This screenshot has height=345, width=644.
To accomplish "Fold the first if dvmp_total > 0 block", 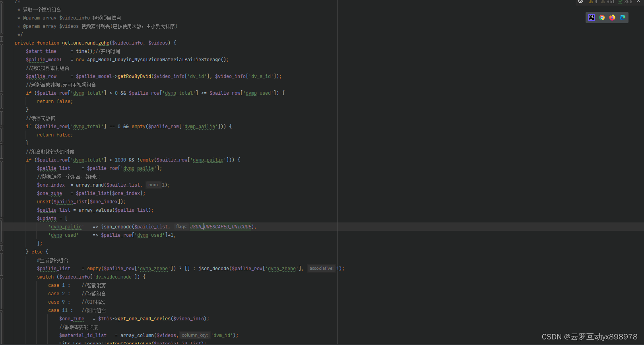I will click(x=2, y=93).
